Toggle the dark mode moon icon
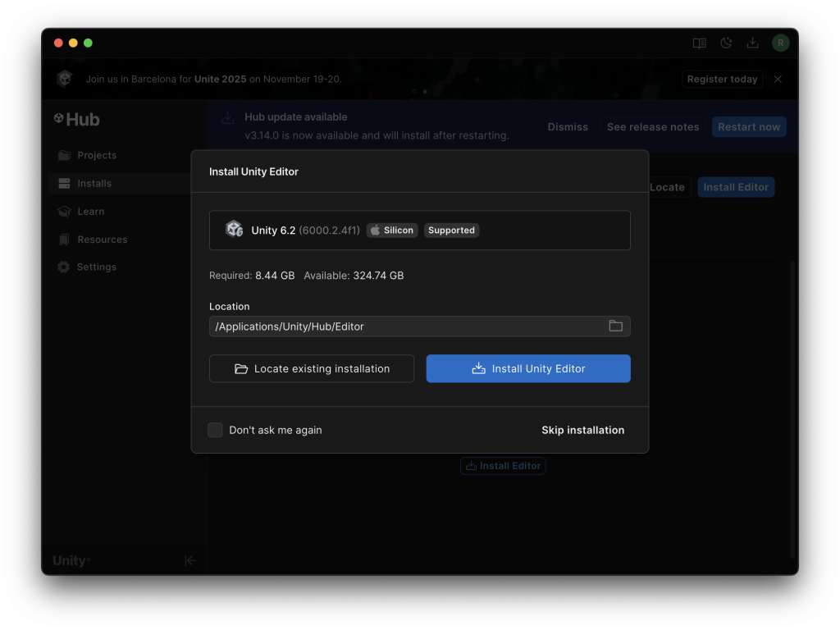Viewport: 840px width, 630px height. tap(726, 43)
